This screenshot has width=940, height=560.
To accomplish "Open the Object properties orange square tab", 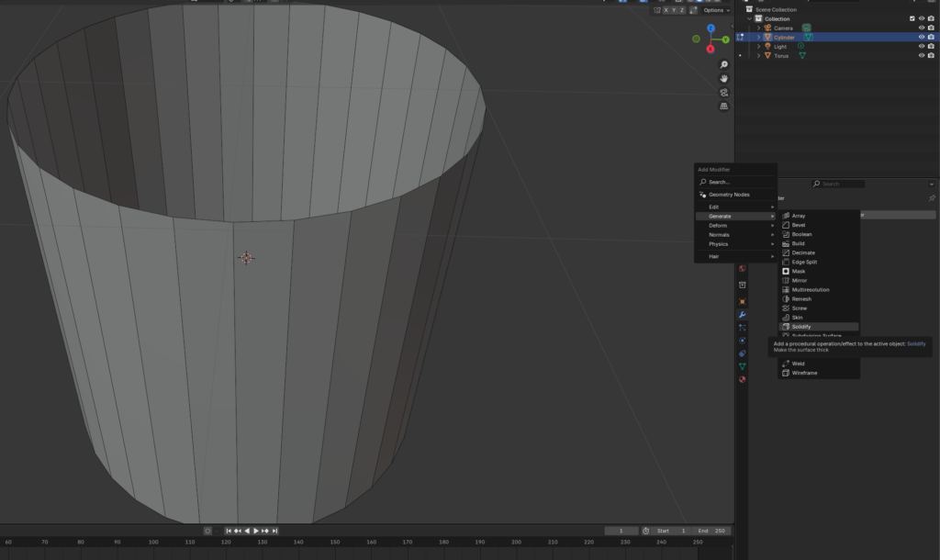I will [743, 302].
